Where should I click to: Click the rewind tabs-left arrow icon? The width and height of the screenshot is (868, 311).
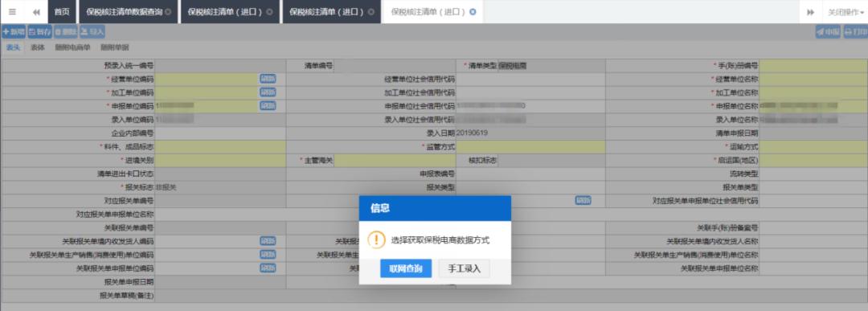36,11
